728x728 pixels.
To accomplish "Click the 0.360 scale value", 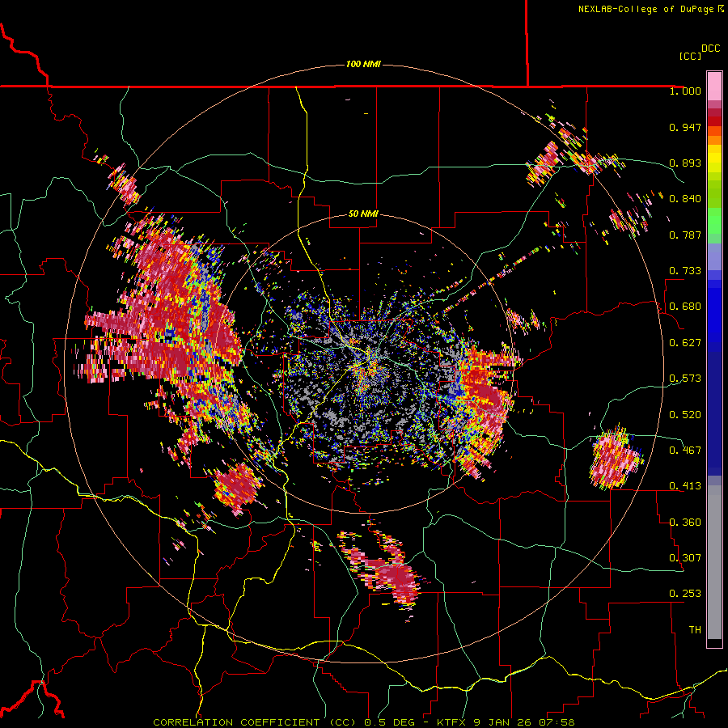I will tap(685, 523).
